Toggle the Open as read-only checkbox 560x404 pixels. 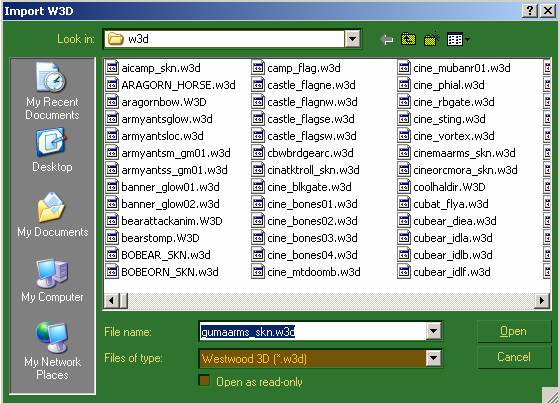tap(204, 380)
